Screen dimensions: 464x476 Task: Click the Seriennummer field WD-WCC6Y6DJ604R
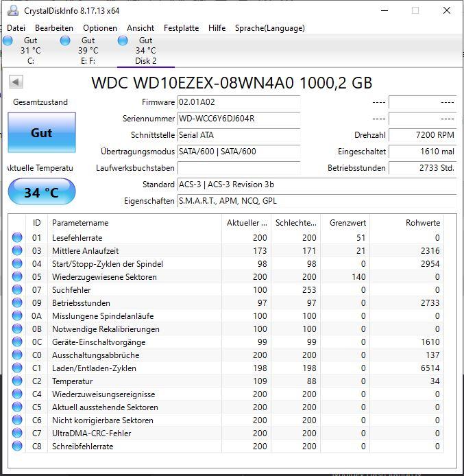pyautogui.click(x=239, y=119)
